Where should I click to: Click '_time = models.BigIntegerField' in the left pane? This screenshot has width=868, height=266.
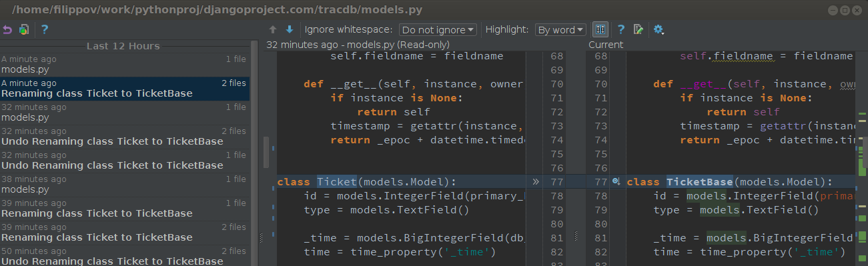pos(414,238)
